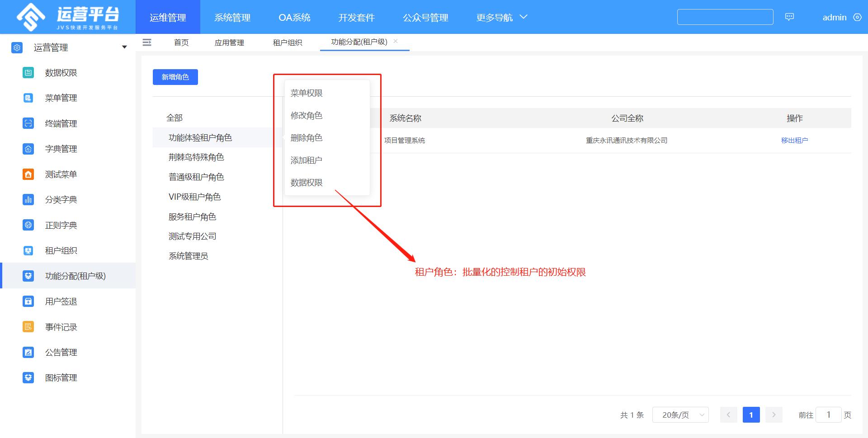Collapse the 运营管理 sidebar group arrow
This screenshot has height=438, width=868.
124,47
